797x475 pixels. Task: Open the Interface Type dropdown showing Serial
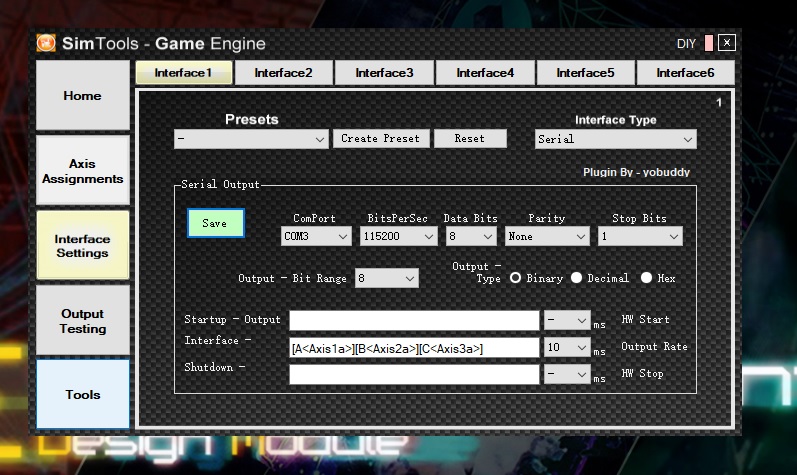click(x=616, y=139)
